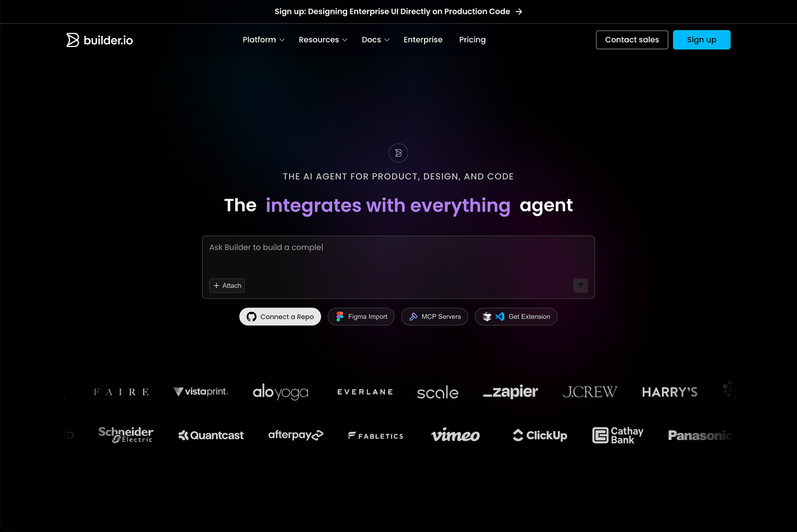This screenshot has height=532, width=797.
Task: Select the GitHub icon on Connect a Repo
Action: tap(251, 316)
